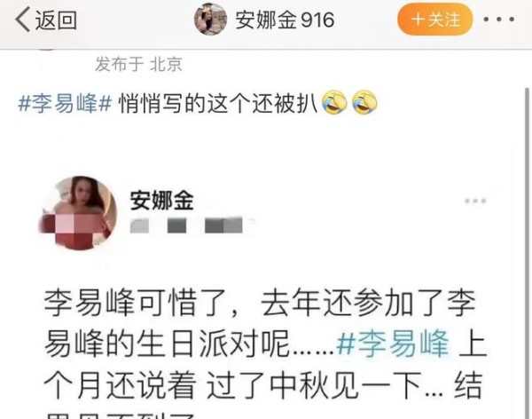Tap the #李易峰 hashtag inside quoted text
The width and height of the screenshot is (532, 419).
click(x=393, y=344)
